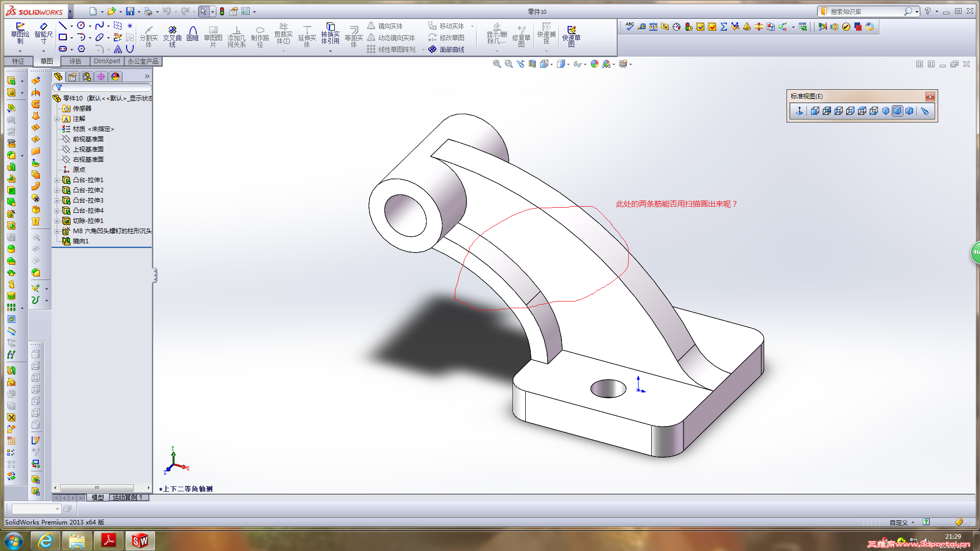Viewport: 980px width, 551px height.
Task: Click the Zoom to Fit magnifier icon
Action: click(497, 64)
